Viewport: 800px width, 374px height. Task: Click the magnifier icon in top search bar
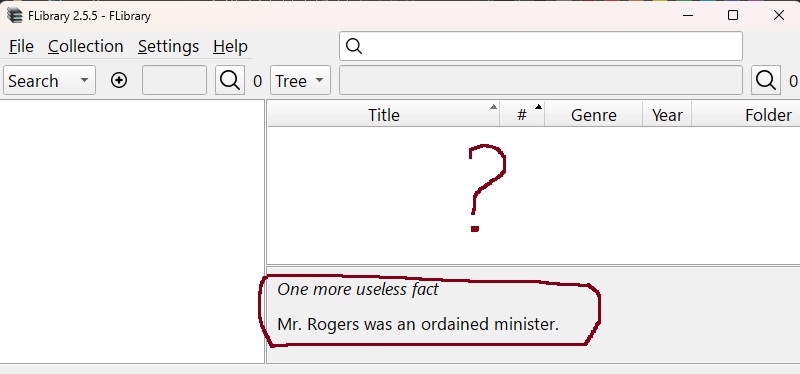354,46
